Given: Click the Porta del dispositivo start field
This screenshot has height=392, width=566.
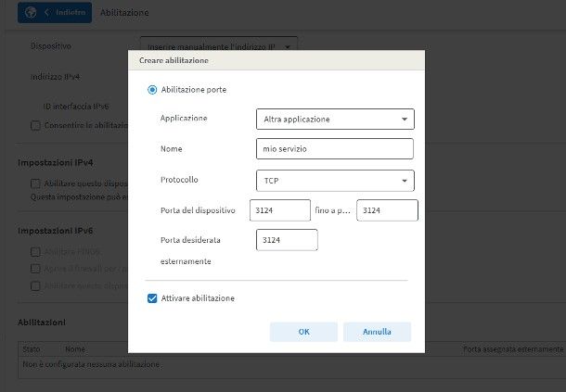Looking at the screenshot, I should (280, 210).
